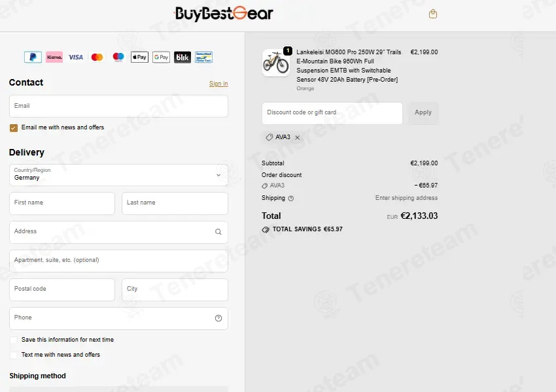Click the blik payment icon

(x=182, y=57)
